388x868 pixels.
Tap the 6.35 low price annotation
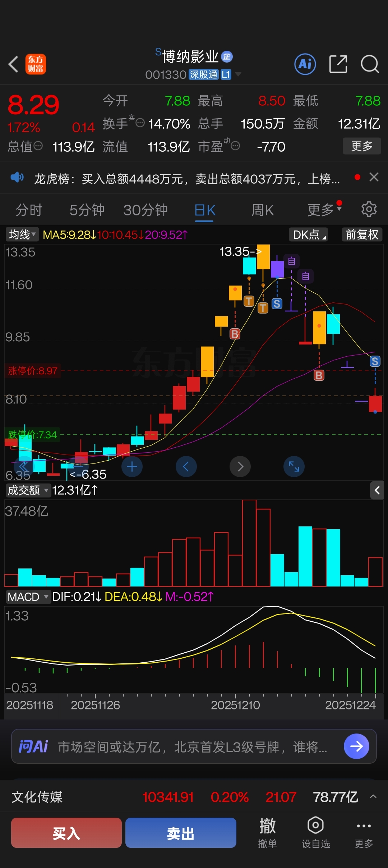pyautogui.click(x=88, y=474)
